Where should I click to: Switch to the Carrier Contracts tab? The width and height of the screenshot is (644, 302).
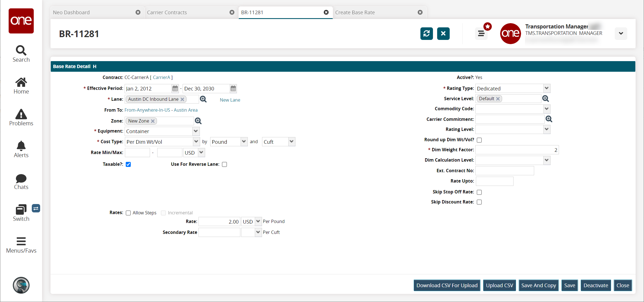pos(167,12)
